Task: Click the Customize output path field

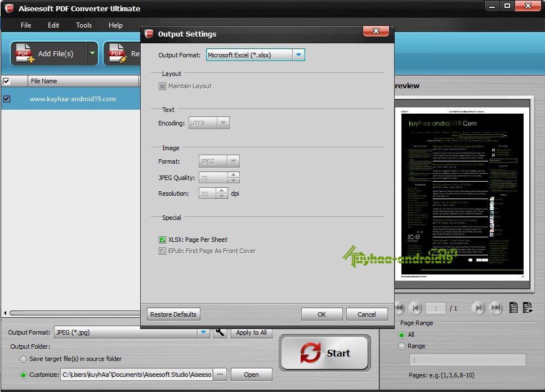Action: click(137, 375)
